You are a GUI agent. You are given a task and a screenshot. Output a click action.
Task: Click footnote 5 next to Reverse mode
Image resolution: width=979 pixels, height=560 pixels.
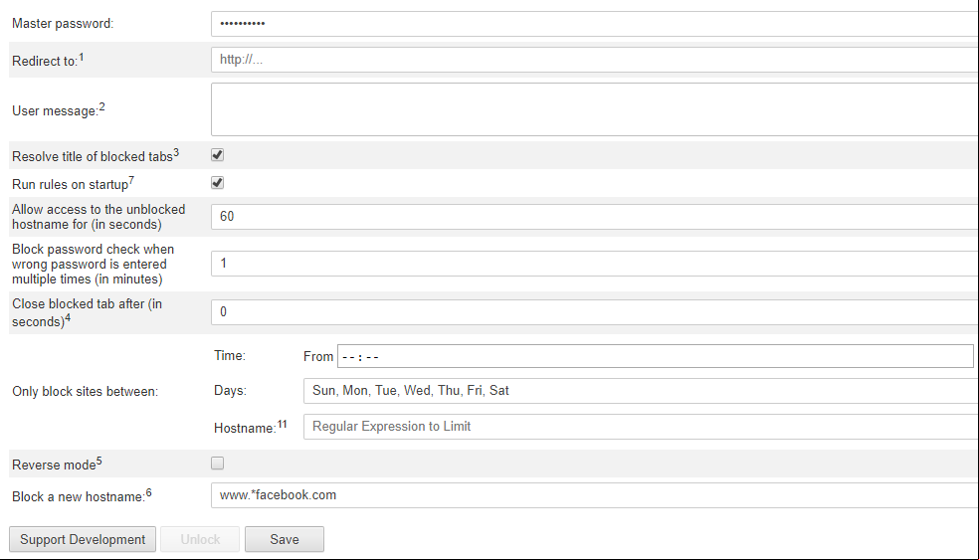tap(99, 462)
